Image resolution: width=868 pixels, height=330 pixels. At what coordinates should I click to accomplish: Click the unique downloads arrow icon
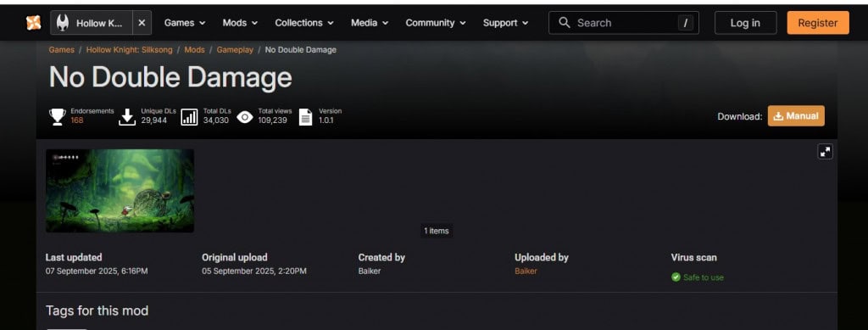[127, 117]
